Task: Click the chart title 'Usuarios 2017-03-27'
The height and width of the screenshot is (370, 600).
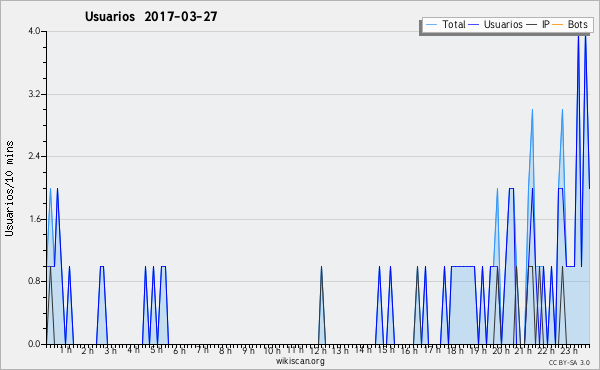Action: point(151,16)
